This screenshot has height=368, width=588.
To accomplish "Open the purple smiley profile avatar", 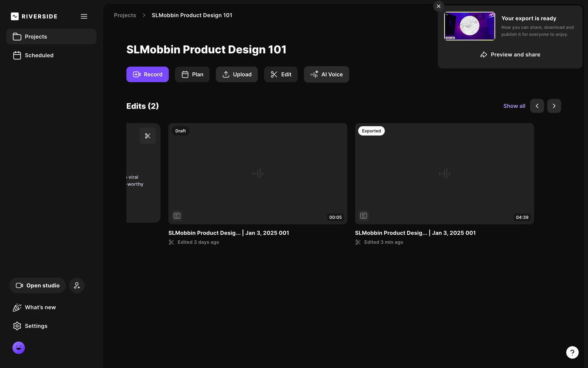I will (x=19, y=348).
